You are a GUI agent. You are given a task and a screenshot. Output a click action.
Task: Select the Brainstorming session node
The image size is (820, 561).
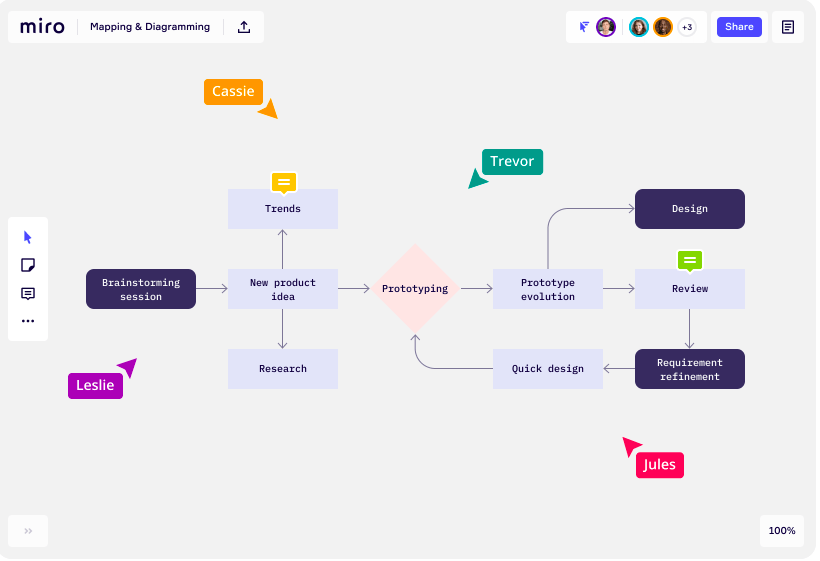pos(142,290)
